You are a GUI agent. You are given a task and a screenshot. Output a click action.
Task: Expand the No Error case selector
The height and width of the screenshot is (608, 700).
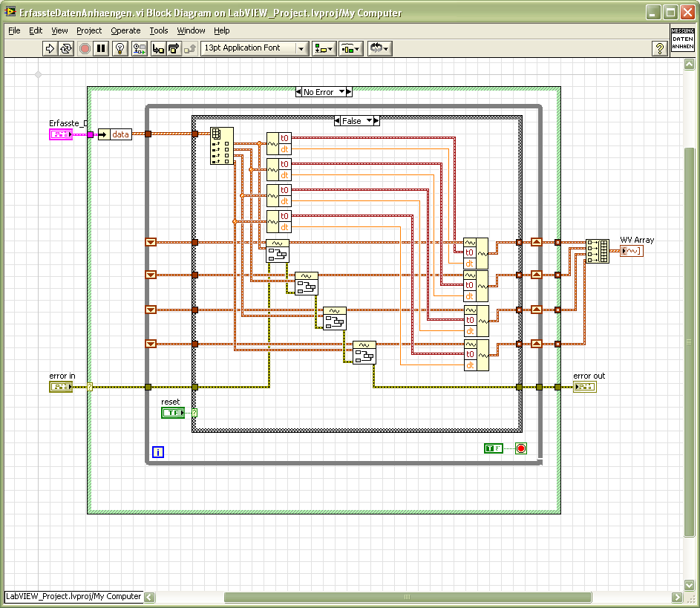point(342,92)
